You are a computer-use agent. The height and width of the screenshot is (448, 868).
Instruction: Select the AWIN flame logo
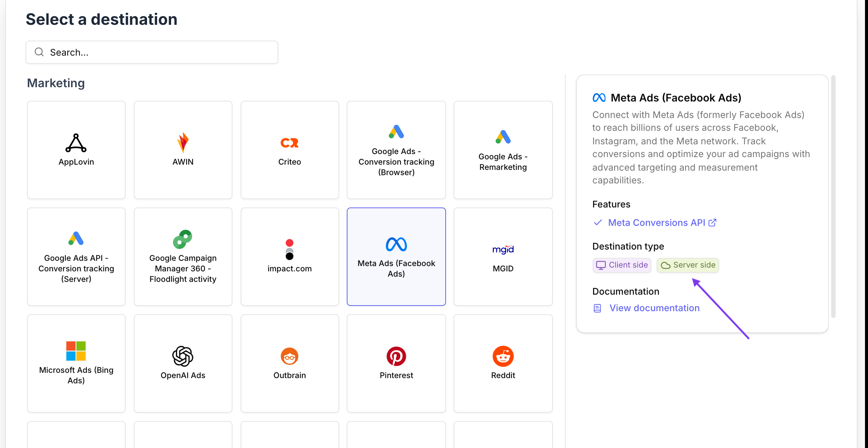tap(183, 143)
